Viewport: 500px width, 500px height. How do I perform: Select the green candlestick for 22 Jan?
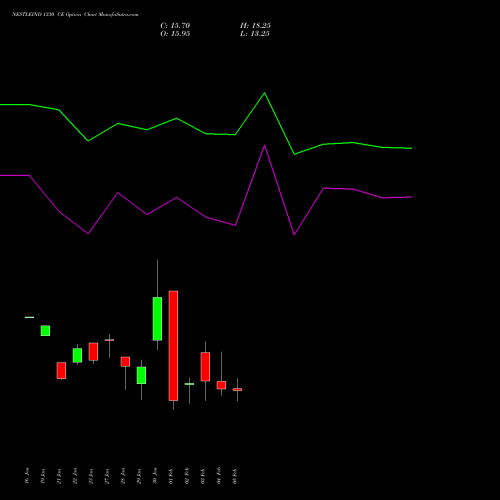[77, 355]
